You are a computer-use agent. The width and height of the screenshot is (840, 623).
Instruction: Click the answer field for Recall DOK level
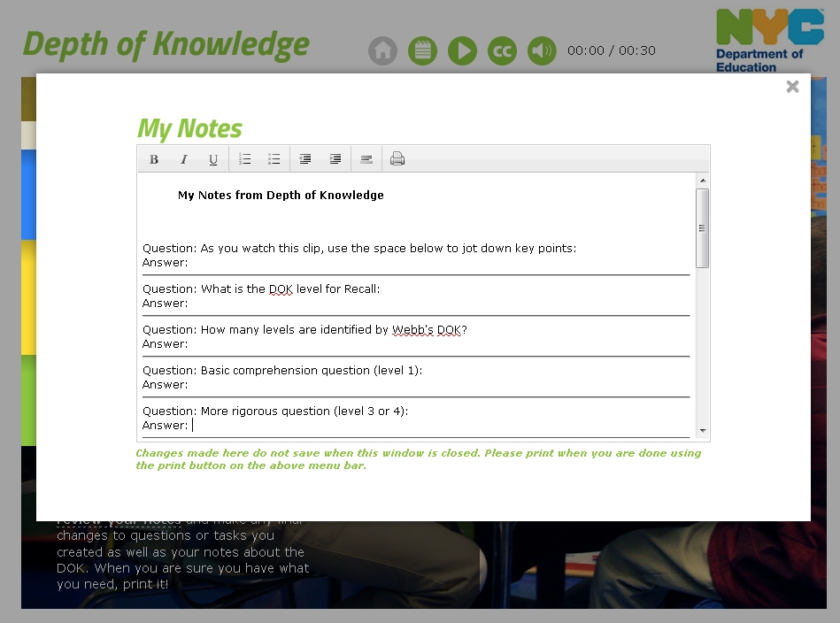[354, 304]
